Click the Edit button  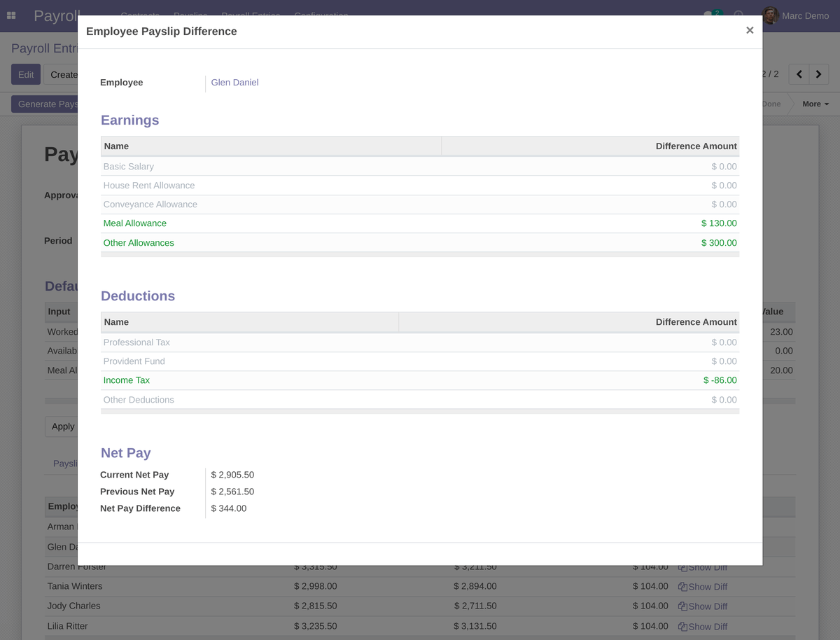25,74
